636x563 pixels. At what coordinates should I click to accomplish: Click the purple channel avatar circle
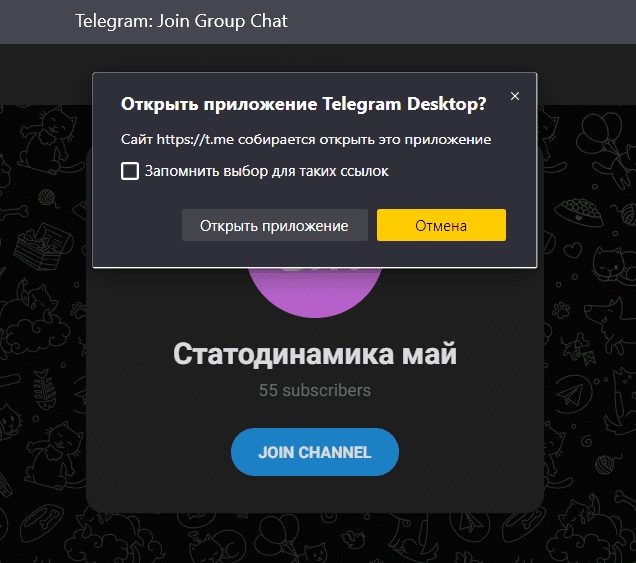[x=314, y=290]
